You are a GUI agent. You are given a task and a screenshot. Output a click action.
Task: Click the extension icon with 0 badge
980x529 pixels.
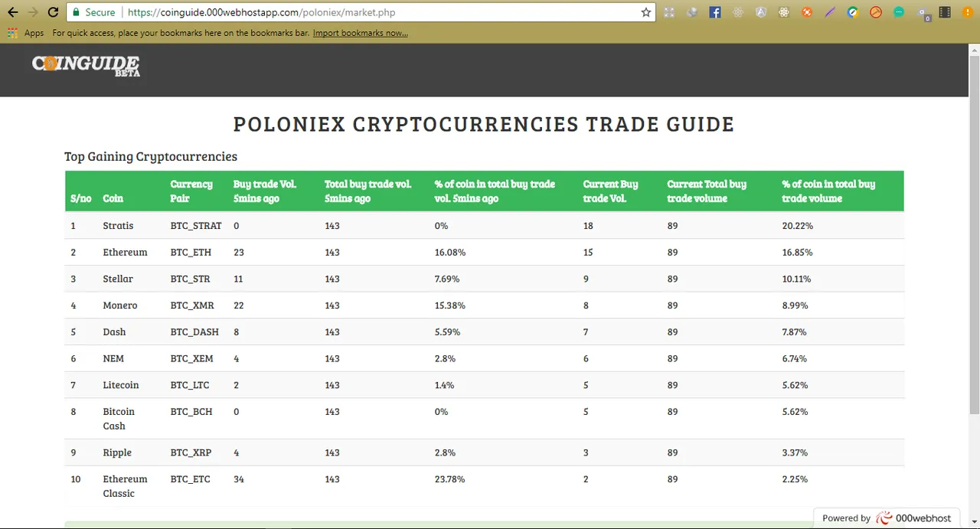point(923,14)
